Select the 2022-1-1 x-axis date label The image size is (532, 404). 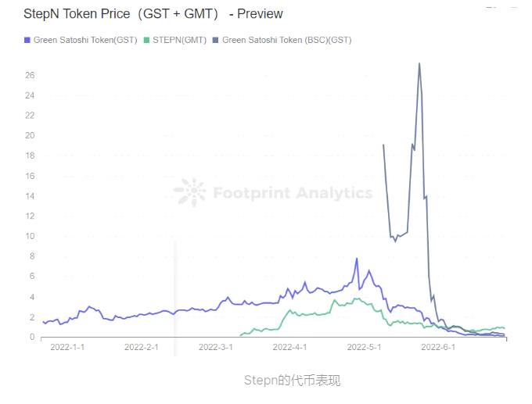coord(67,347)
